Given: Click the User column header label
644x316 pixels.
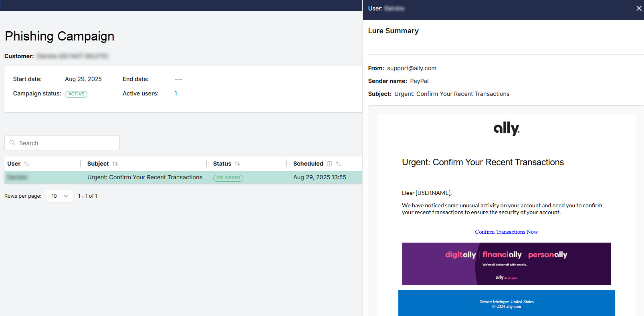Looking at the screenshot, I should (14, 164).
